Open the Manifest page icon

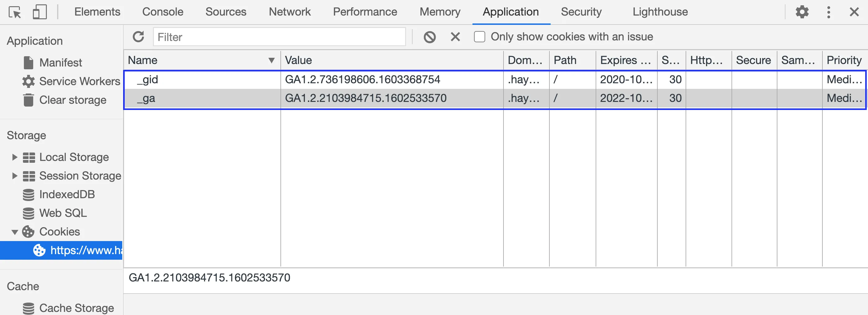coord(29,62)
